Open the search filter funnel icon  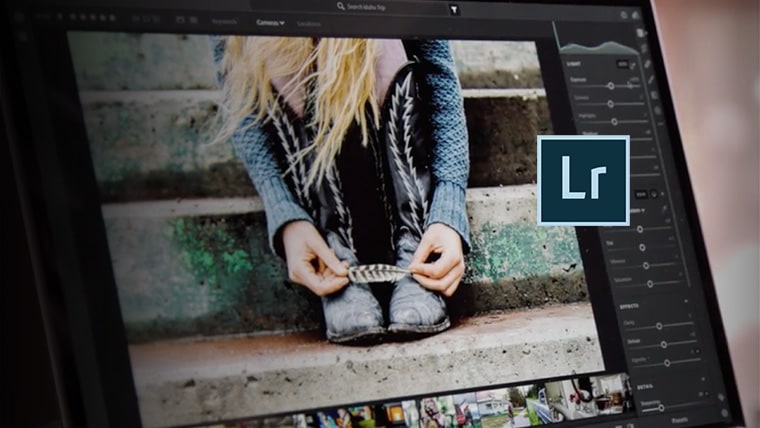coord(454,9)
